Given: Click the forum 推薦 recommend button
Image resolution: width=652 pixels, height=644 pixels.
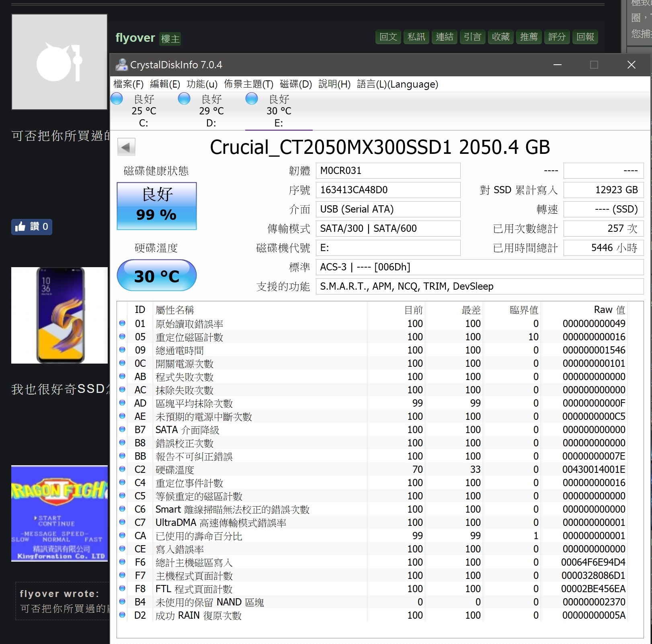Looking at the screenshot, I should [529, 37].
